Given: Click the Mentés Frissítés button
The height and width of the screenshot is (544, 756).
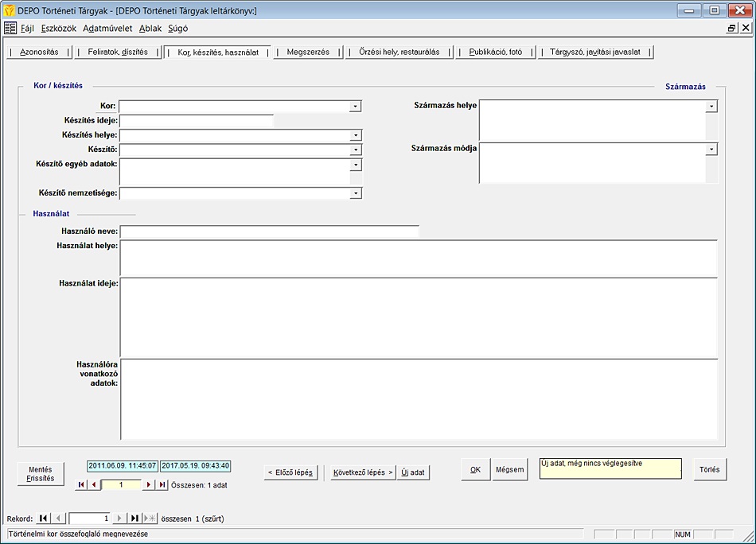Looking at the screenshot, I should [41, 474].
